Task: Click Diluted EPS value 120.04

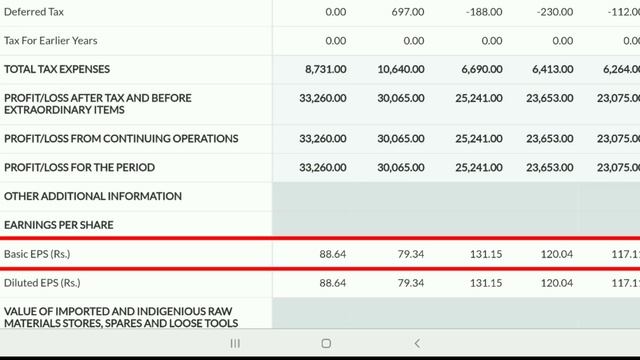Action: point(557,283)
